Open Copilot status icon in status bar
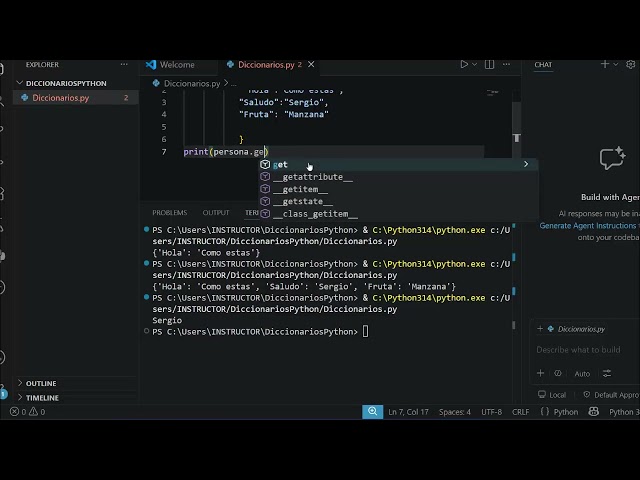 pyautogui.click(x=593, y=412)
